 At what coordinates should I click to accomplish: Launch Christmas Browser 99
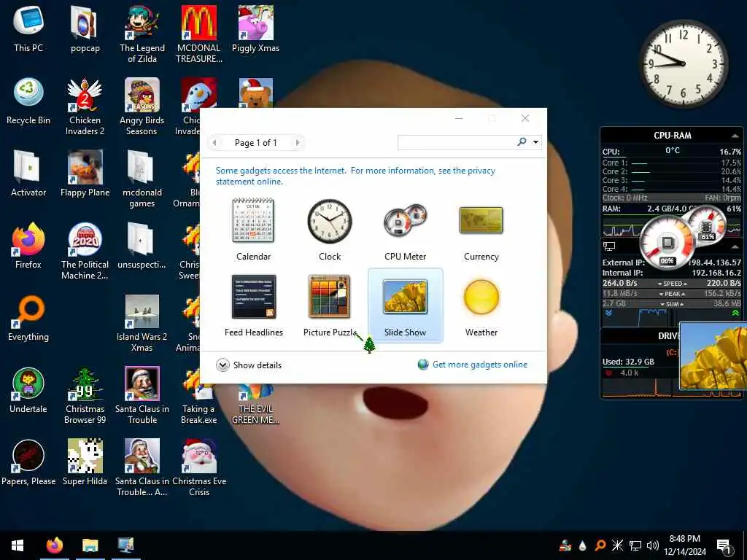click(85, 396)
